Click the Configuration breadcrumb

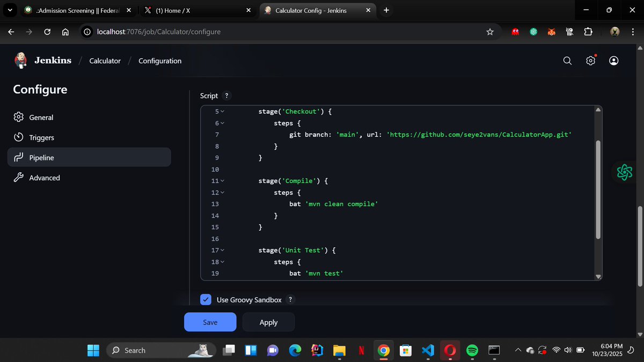160,61
